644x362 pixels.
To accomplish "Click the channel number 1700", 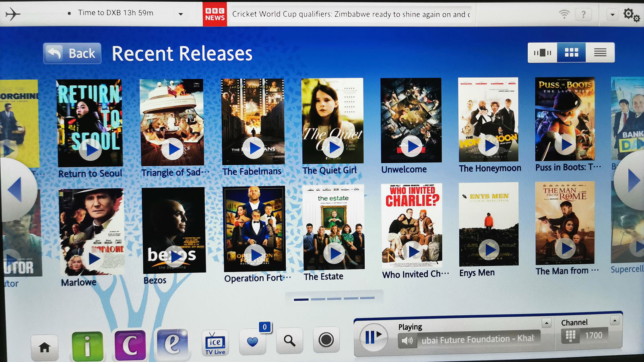I will 594,335.
